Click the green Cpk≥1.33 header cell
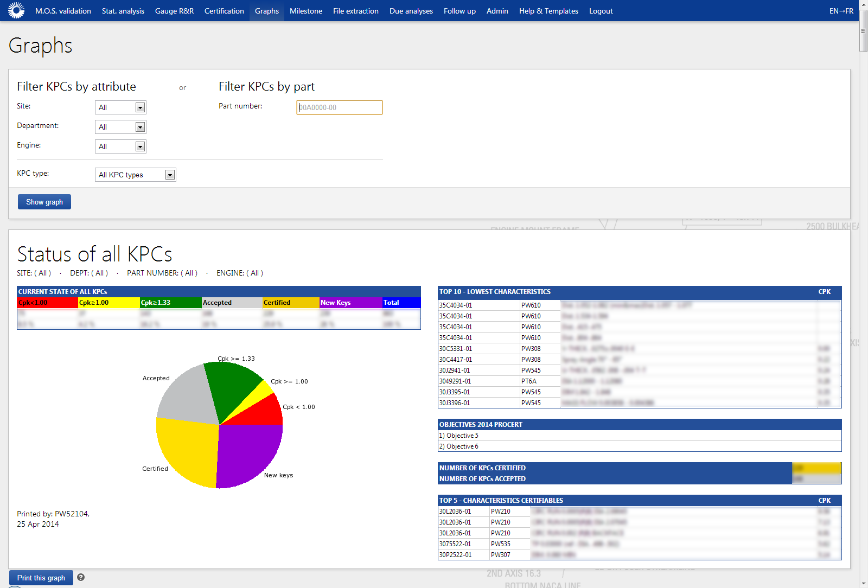The height and width of the screenshot is (588, 868). (171, 303)
